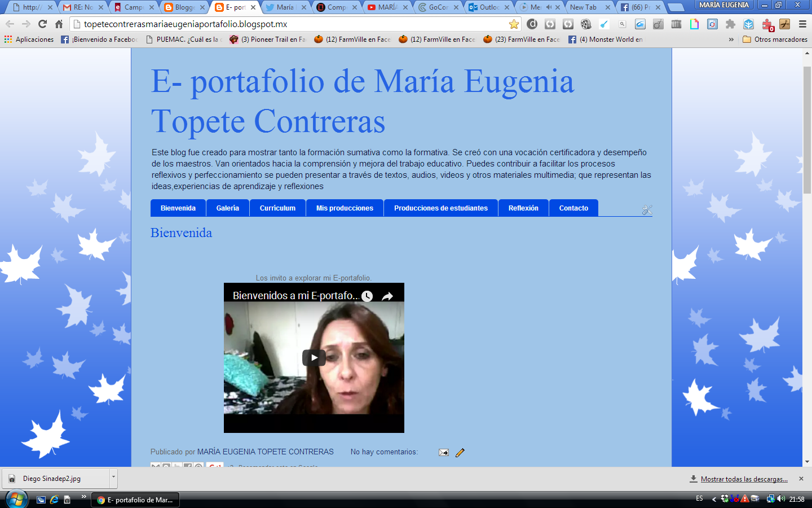812x508 pixels.
Task: Click the gray trash bin extension icon
Action: [x=676, y=24]
